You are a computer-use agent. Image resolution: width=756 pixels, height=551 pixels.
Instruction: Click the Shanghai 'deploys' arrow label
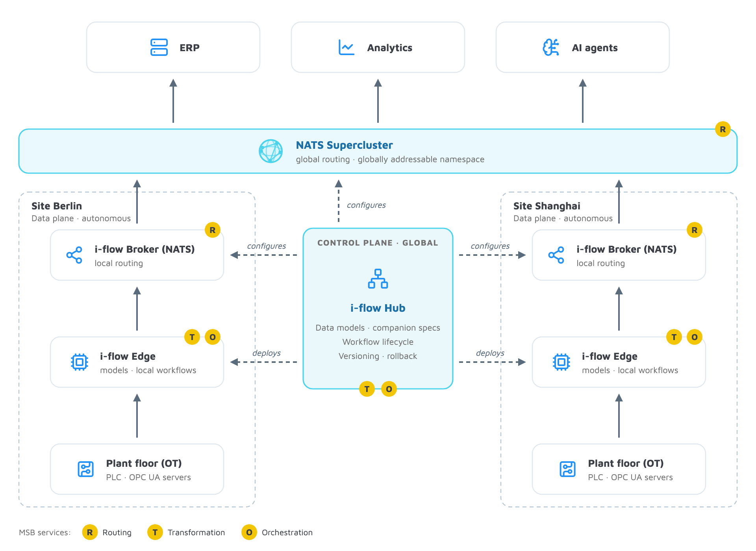[490, 353]
